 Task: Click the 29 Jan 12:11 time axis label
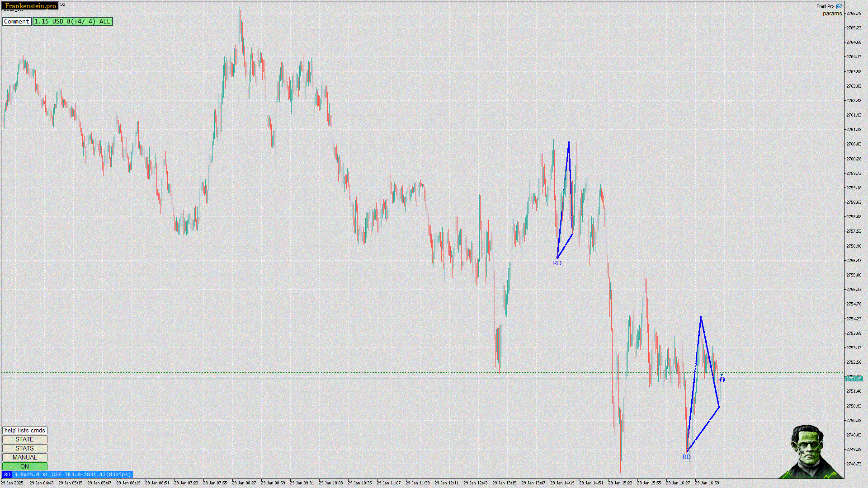[447, 483]
